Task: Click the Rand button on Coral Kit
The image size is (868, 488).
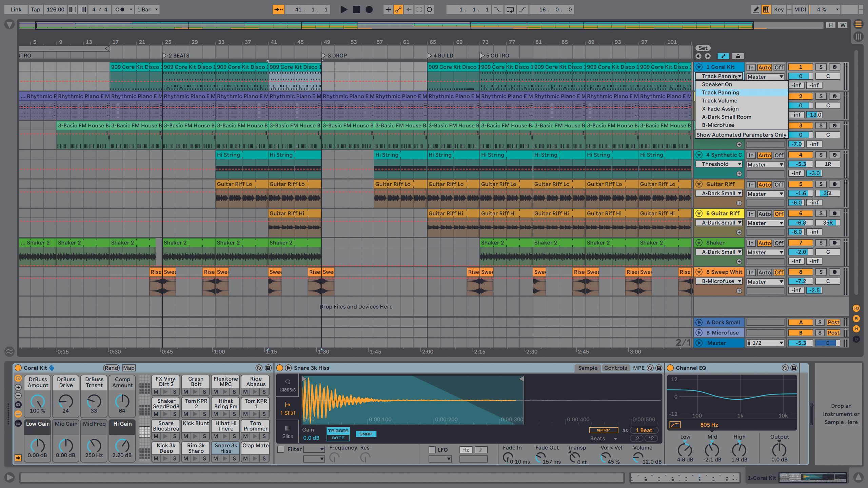Action: 112,368
